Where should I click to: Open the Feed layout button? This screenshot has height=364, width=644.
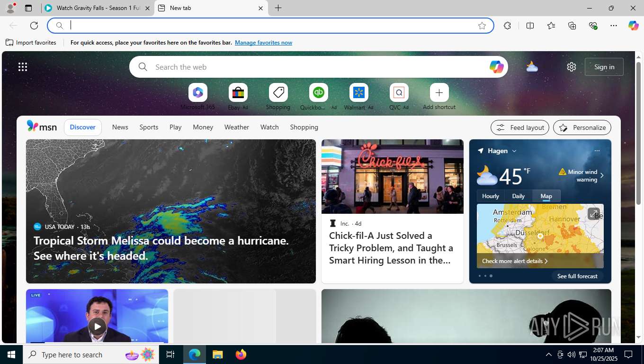520,127
